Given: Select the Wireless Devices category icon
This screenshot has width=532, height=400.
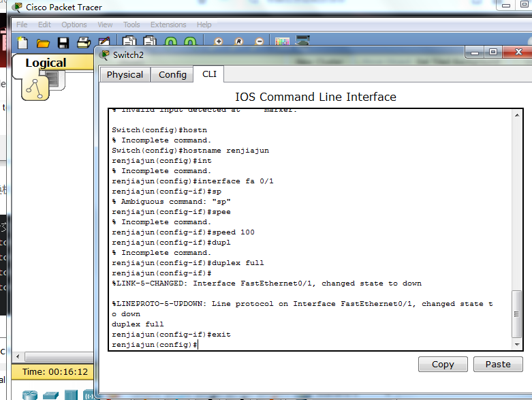Looking at the screenshot, I should click(x=89, y=395).
